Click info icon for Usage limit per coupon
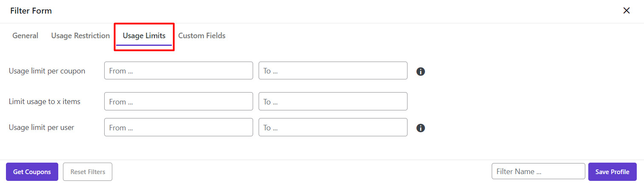Viewport: 644px width, 183px height. [x=421, y=71]
